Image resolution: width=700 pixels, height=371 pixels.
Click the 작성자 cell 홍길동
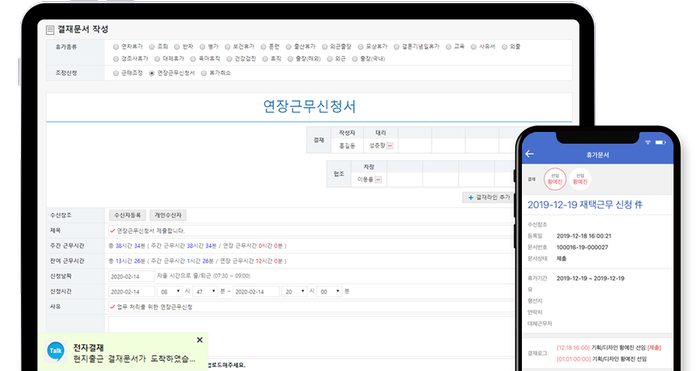click(347, 146)
